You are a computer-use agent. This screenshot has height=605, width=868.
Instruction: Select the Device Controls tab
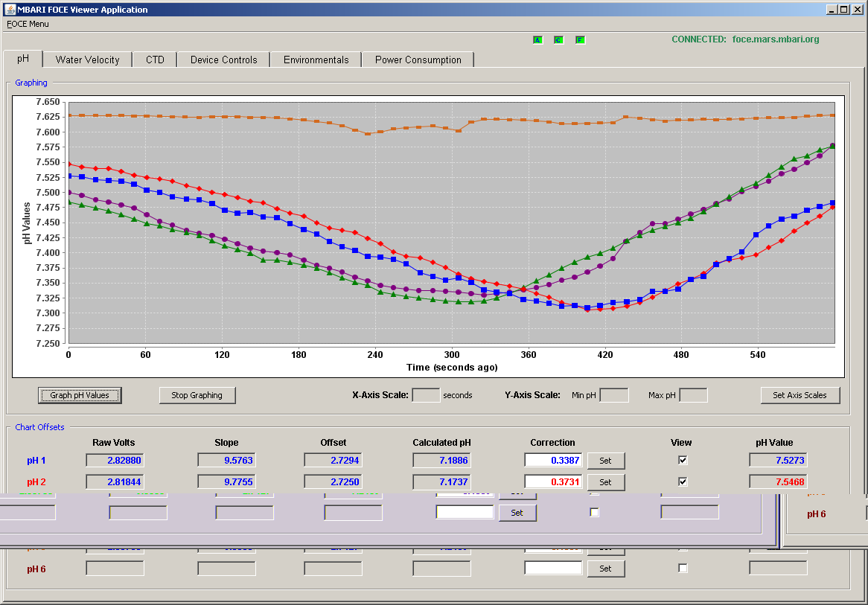pos(223,60)
